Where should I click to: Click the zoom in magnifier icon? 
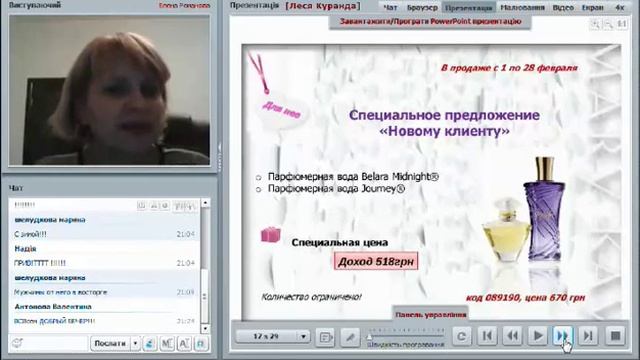click(x=595, y=24)
